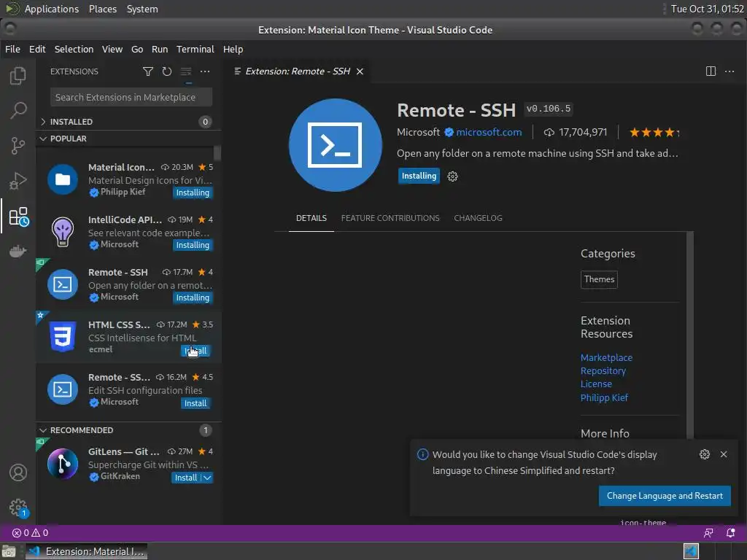Open the Explorer view in activity bar
This screenshot has width=747, height=560.
click(x=18, y=75)
